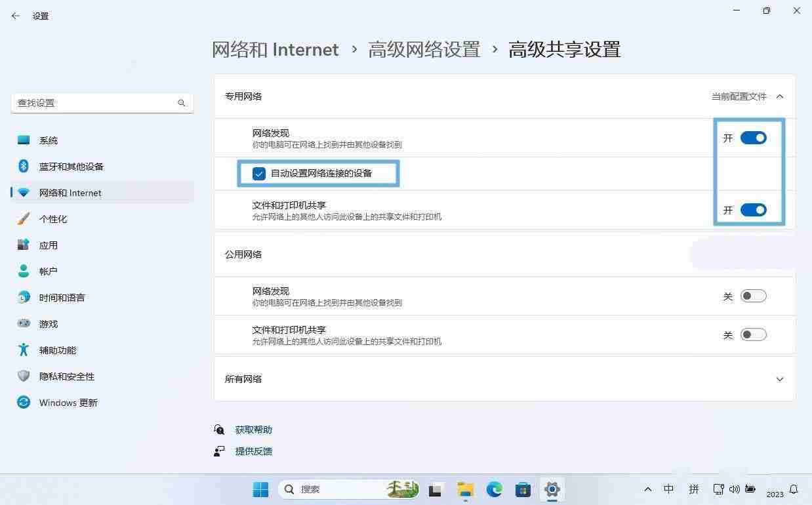Show hidden icons in the system tray
Screen dimensions: 812x505
[x=647, y=489]
